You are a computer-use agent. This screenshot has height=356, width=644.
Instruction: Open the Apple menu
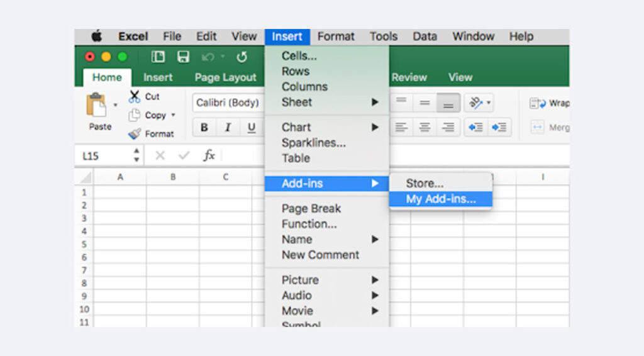(96, 36)
